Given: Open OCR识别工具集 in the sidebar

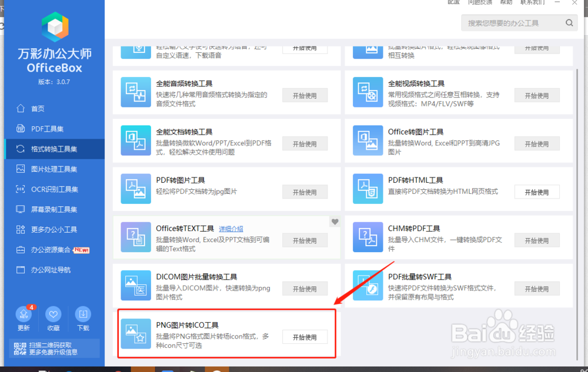Looking at the screenshot, I should point(54,189).
